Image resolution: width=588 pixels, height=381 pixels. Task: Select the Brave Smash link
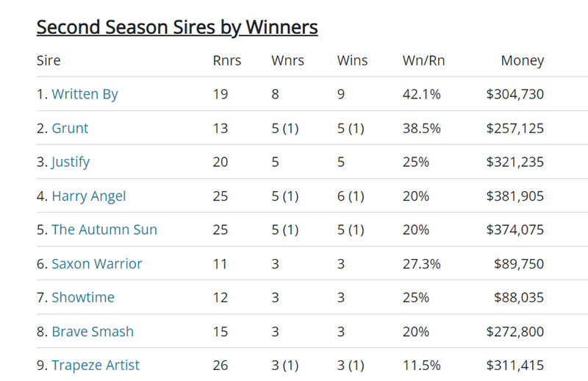(x=93, y=331)
